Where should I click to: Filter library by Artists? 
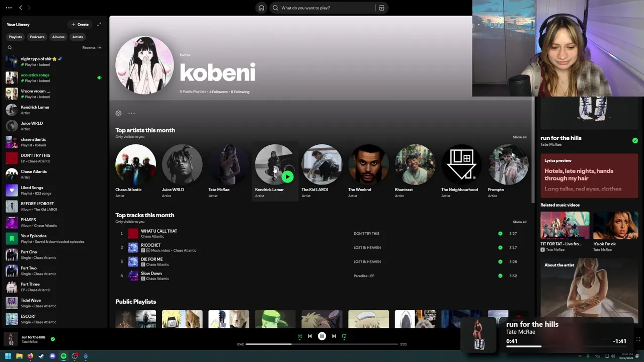click(77, 37)
